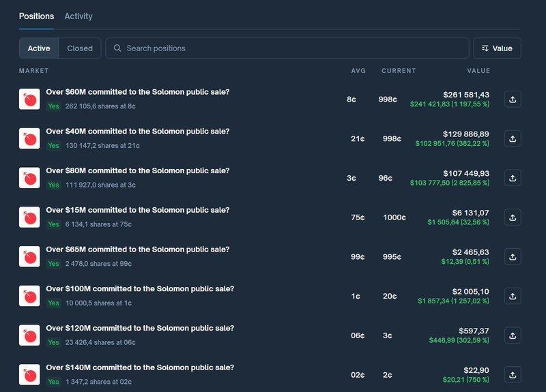Share the Over $100M position
The width and height of the screenshot is (546, 392).
click(513, 296)
